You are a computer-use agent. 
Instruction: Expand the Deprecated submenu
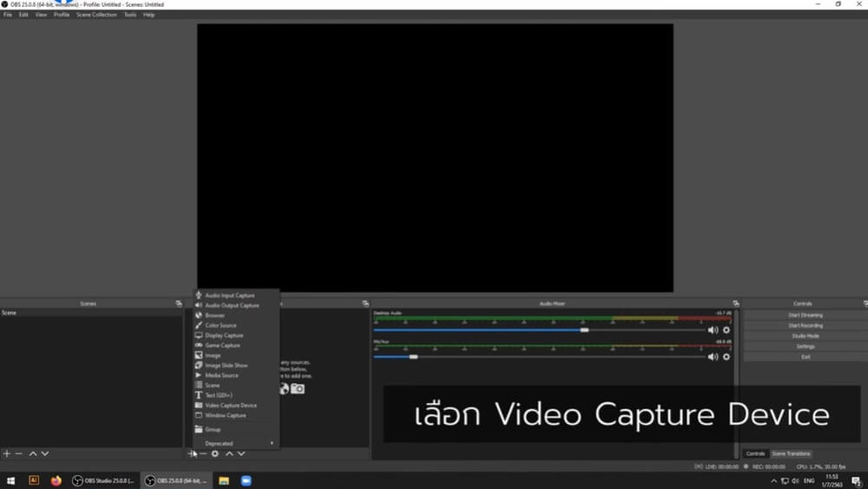click(x=234, y=443)
